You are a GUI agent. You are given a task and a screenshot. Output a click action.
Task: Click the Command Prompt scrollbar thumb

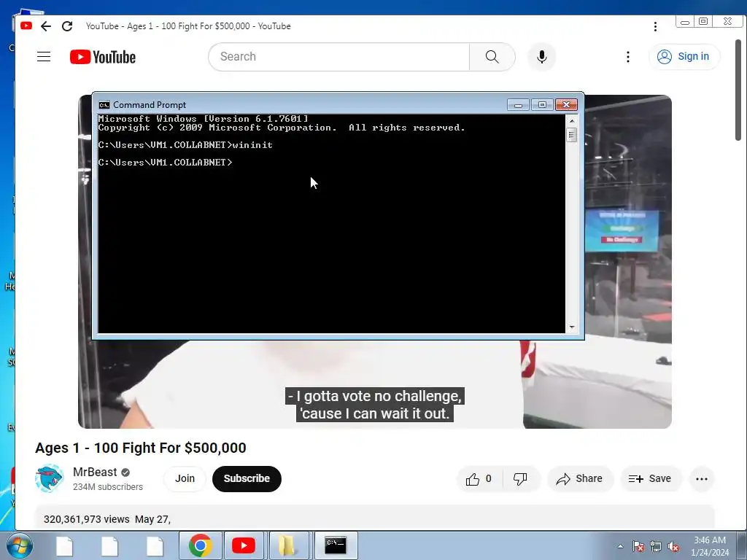572,135
